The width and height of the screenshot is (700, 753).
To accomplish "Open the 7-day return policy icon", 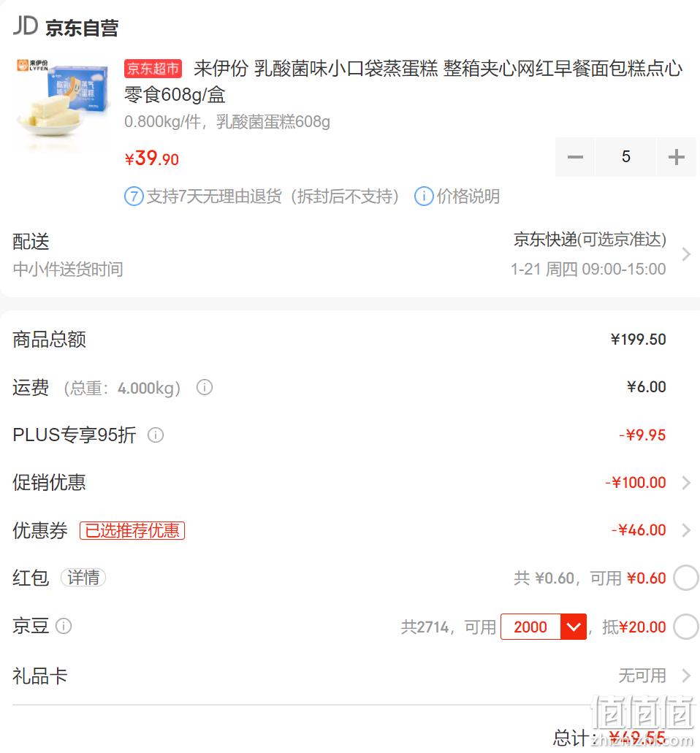I will coord(134,196).
